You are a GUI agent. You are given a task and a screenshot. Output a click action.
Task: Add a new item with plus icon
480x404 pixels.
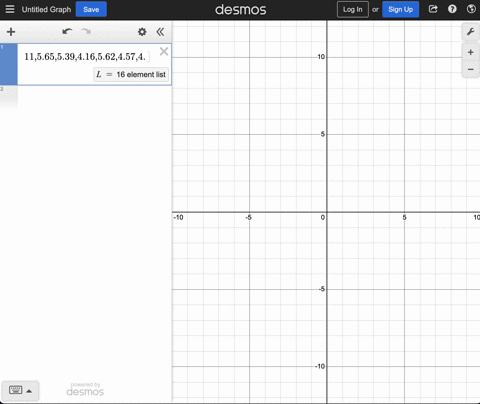tap(11, 32)
